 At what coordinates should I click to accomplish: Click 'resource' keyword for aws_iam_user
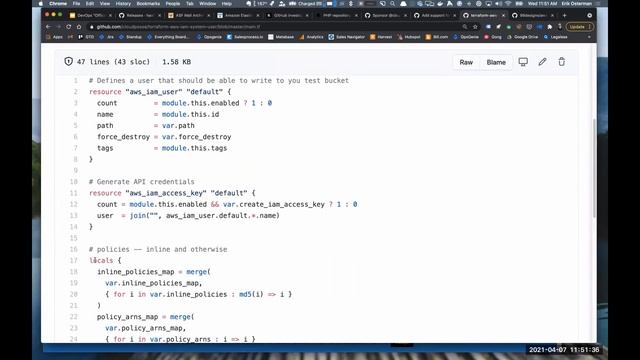click(x=105, y=92)
